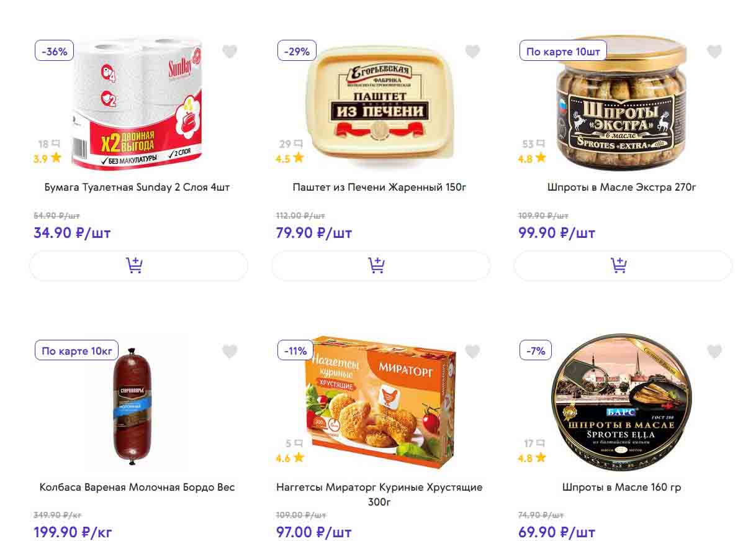
Task: Open reviews count icon for toilet paper
Action: pos(56,143)
